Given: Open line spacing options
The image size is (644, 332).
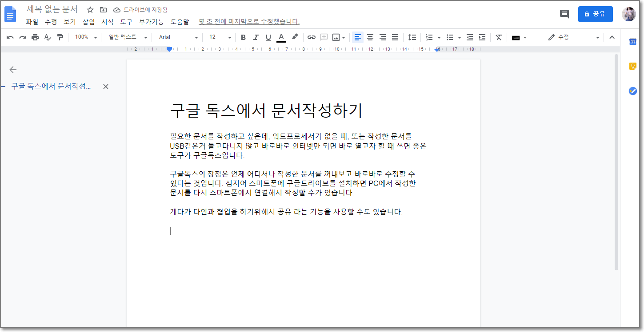Looking at the screenshot, I should coord(412,37).
